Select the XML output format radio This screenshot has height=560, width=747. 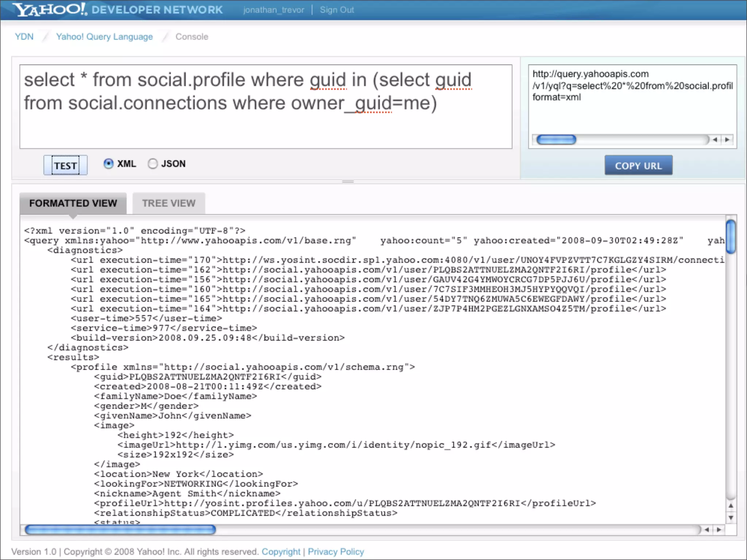[108, 164]
